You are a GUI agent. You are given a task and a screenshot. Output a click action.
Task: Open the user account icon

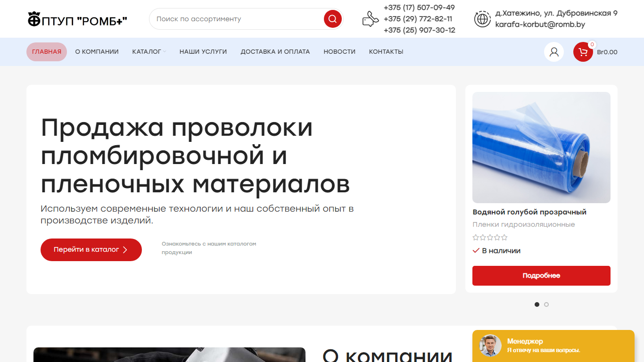coord(554,52)
